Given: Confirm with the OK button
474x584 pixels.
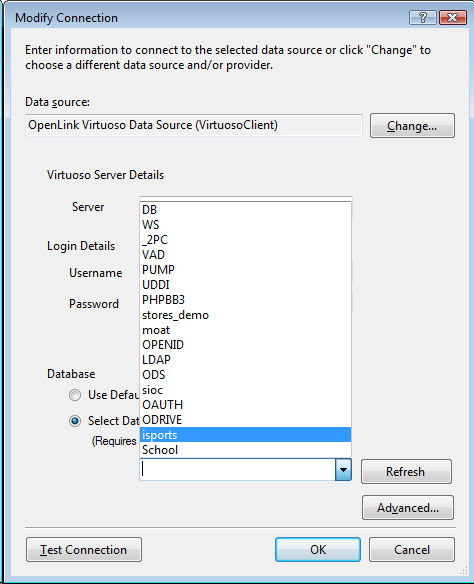Looking at the screenshot, I should tap(318, 549).
